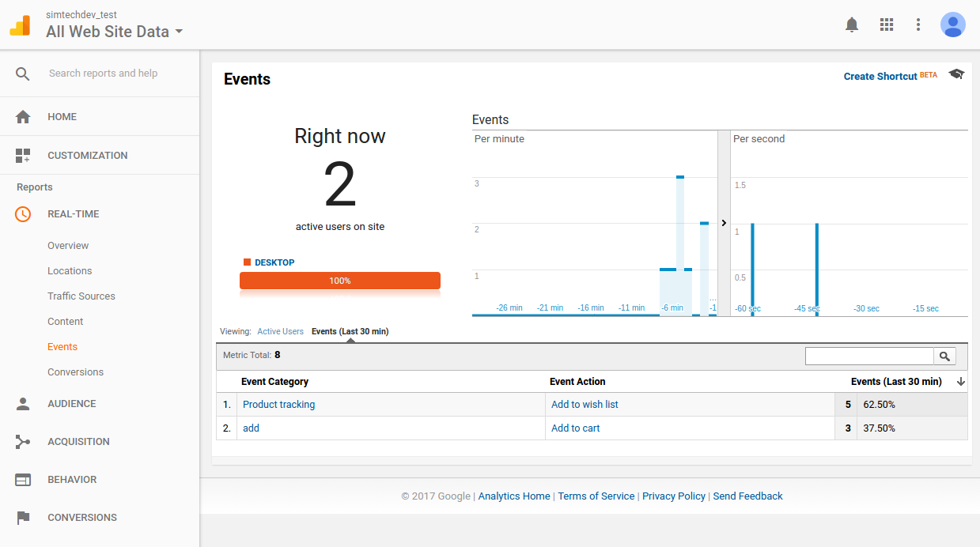The height and width of the screenshot is (547, 980).
Task: Click the table filter search box
Action: point(869,356)
